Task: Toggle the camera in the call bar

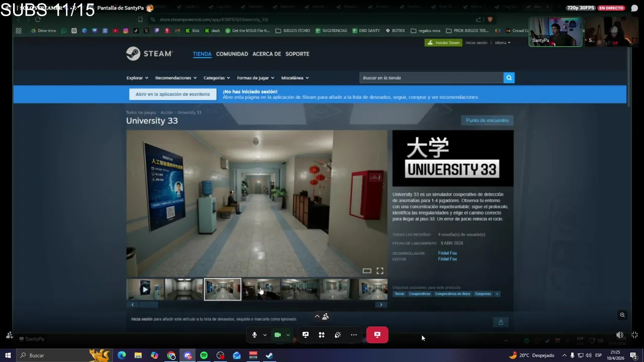Action: (x=277, y=335)
